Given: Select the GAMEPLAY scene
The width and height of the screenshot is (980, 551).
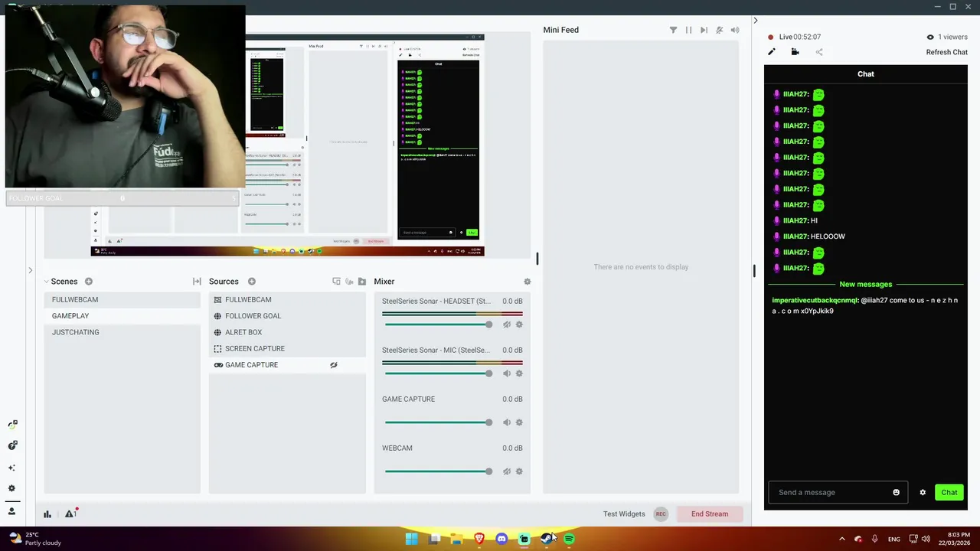Looking at the screenshot, I should 122,316.
